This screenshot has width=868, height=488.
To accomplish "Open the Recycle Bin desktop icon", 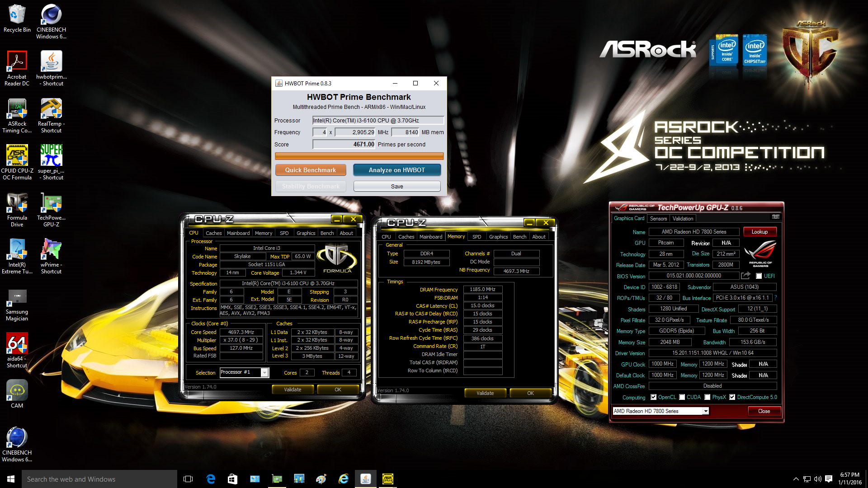I will pos(17,19).
